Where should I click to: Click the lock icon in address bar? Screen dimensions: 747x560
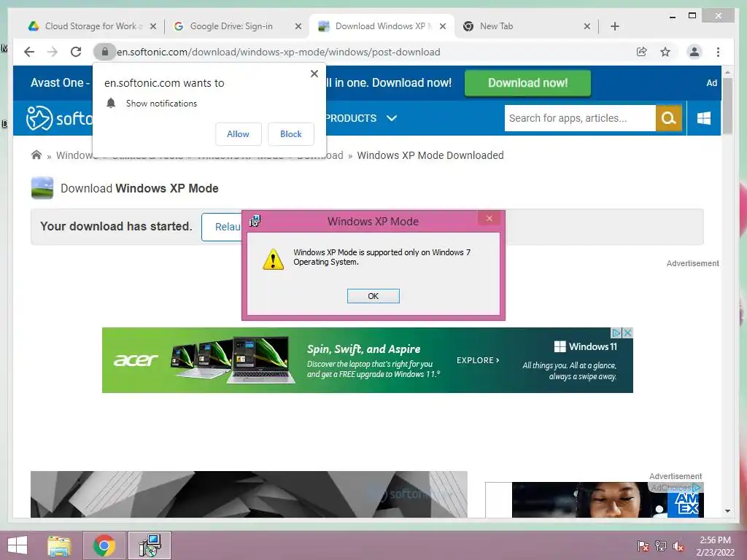pos(105,52)
